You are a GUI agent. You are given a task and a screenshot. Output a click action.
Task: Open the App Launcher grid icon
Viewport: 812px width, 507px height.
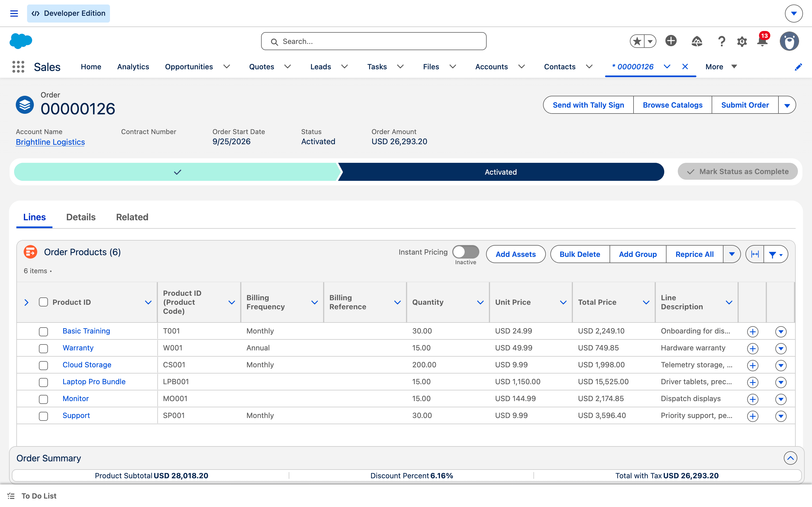click(18, 67)
